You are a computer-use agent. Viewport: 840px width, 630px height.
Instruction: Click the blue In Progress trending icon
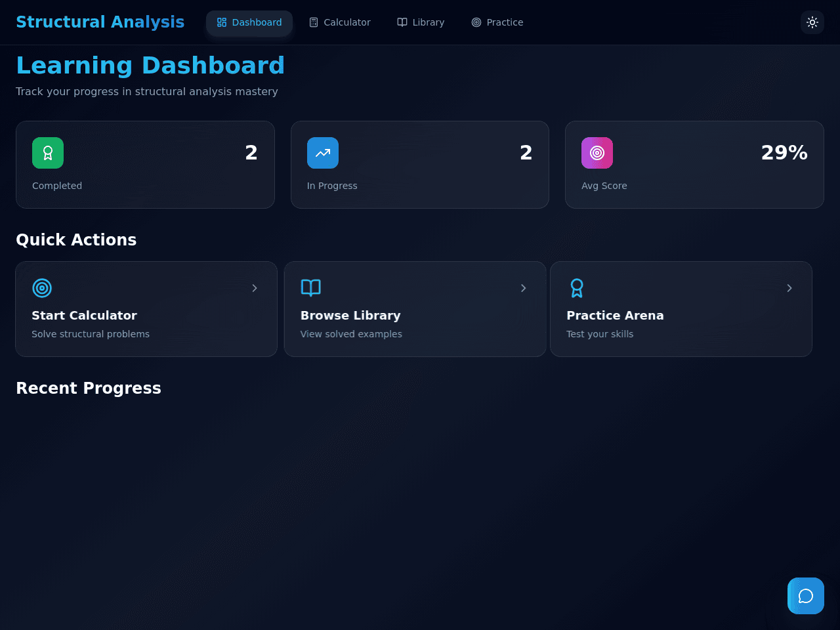(323, 153)
